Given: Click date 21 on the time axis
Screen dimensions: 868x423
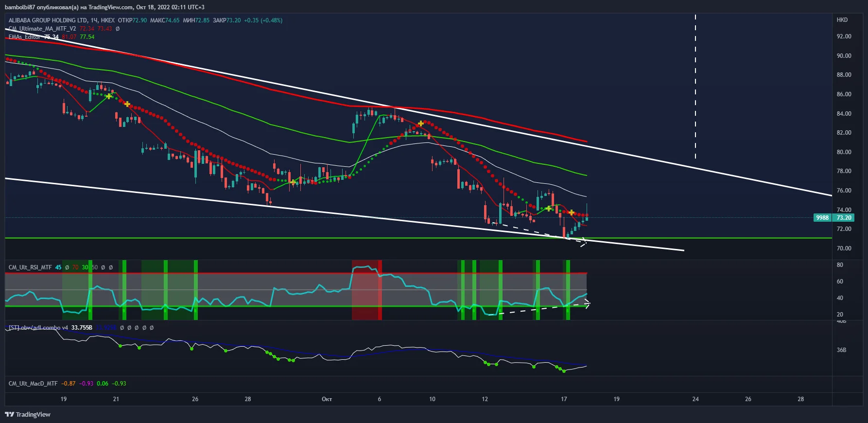Looking at the screenshot, I should coord(116,399).
